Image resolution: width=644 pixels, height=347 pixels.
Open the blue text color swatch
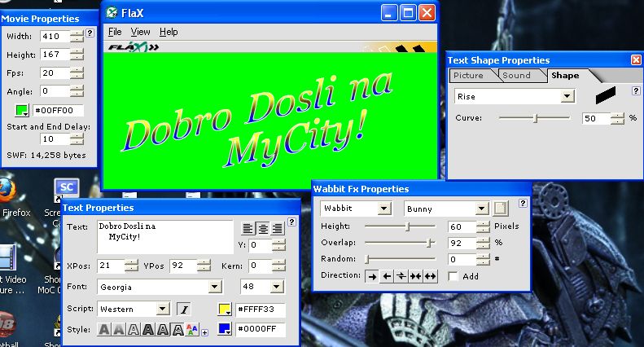point(225,329)
